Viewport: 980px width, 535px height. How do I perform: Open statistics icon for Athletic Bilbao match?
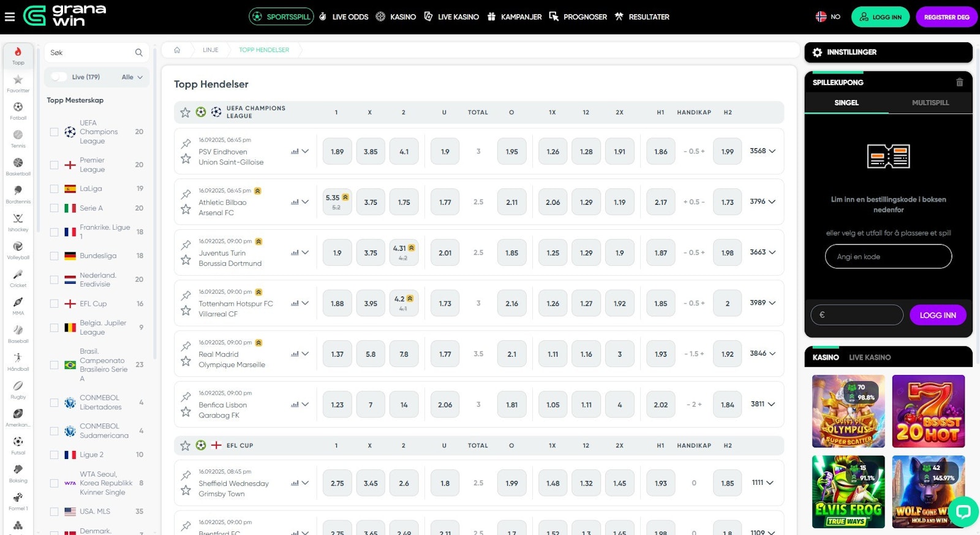coord(295,202)
